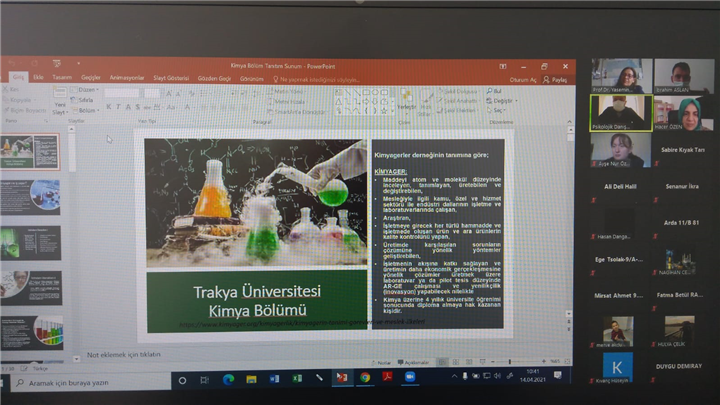Start slide show from status bar icon
The width and height of the screenshot is (720, 405).
[482, 362]
